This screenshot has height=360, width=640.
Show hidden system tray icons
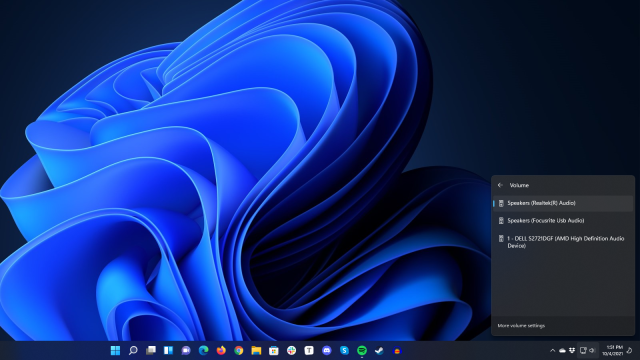[552, 350]
